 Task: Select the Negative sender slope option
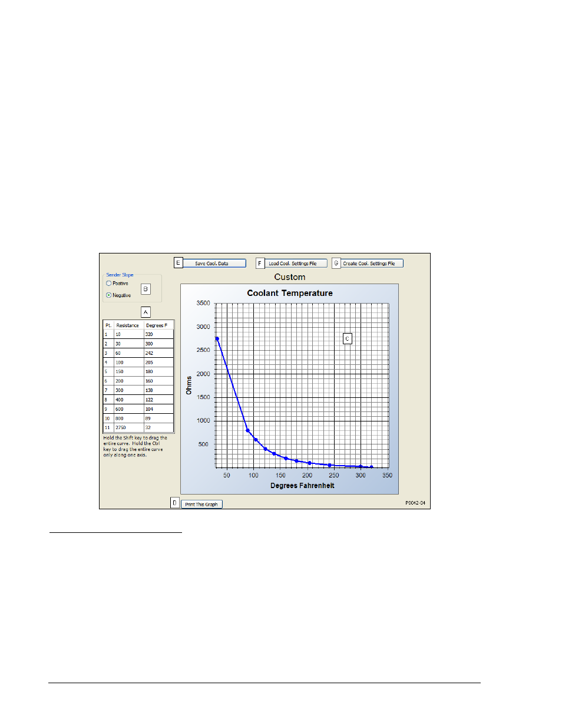pos(118,295)
